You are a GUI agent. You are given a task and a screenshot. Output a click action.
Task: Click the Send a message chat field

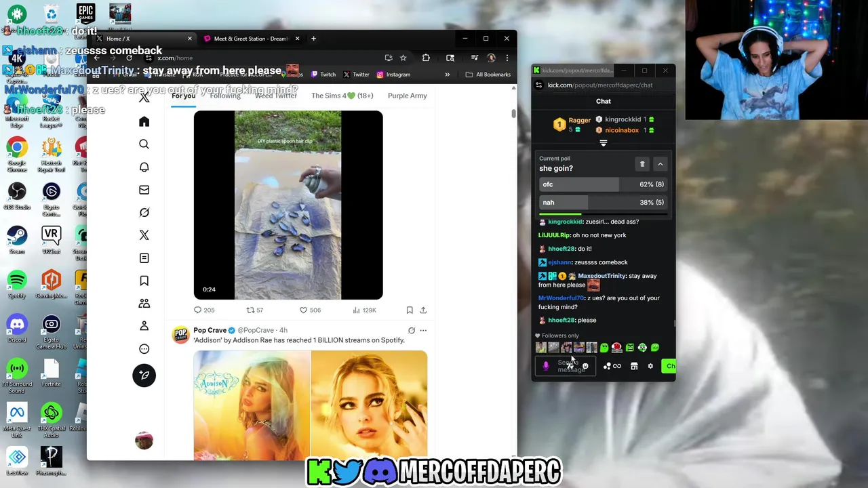pyautogui.click(x=566, y=366)
